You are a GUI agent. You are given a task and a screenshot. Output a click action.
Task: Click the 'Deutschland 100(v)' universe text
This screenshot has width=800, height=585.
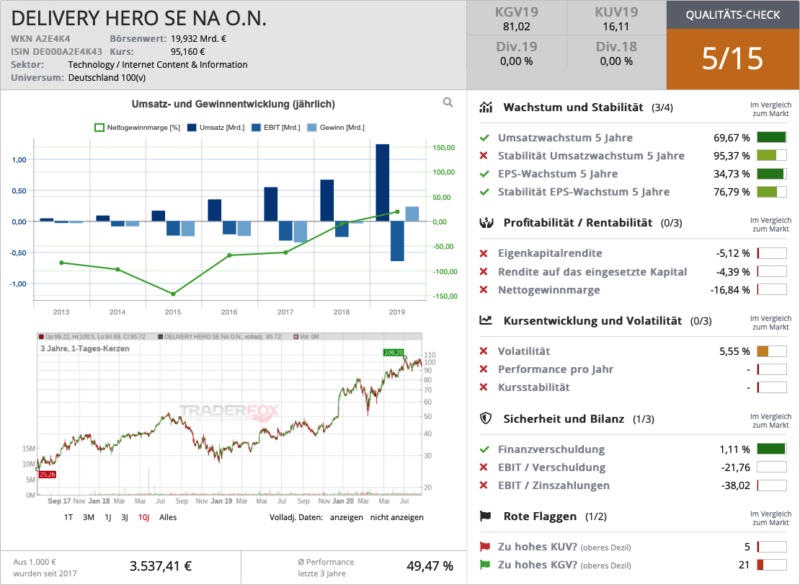click(x=107, y=78)
